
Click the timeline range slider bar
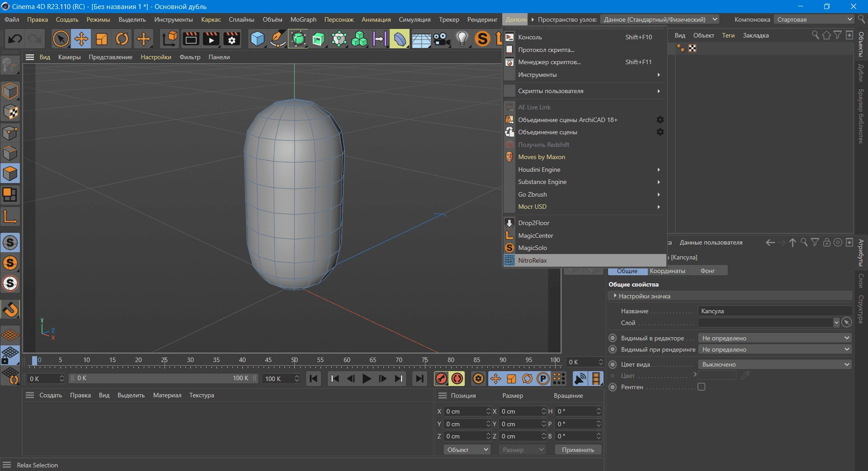(x=163, y=378)
